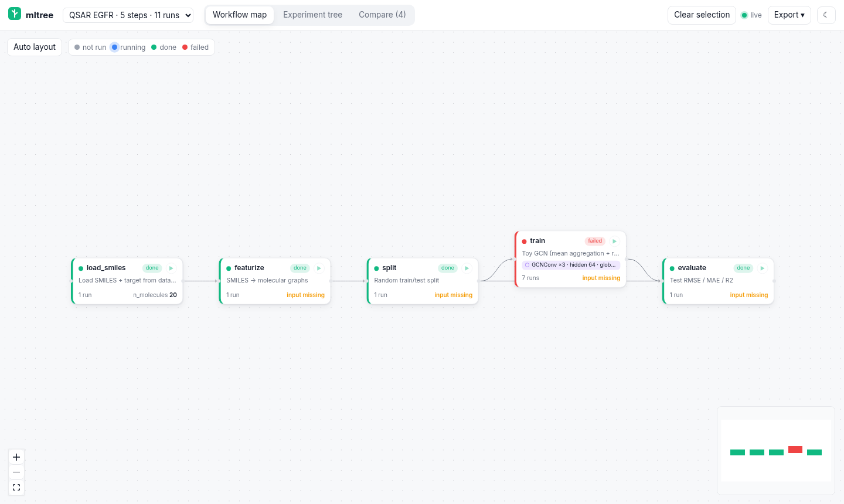Run the split step play icon
The width and height of the screenshot is (844, 504).
pyautogui.click(x=467, y=268)
